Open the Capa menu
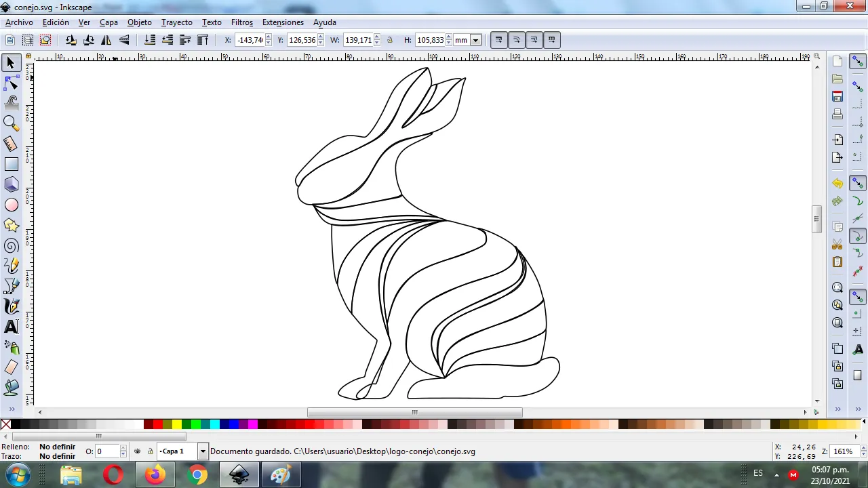 pyautogui.click(x=108, y=22)
